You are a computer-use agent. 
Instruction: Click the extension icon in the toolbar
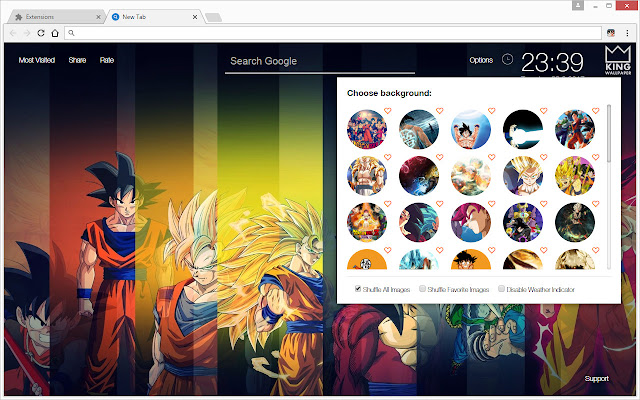[611, 33]
